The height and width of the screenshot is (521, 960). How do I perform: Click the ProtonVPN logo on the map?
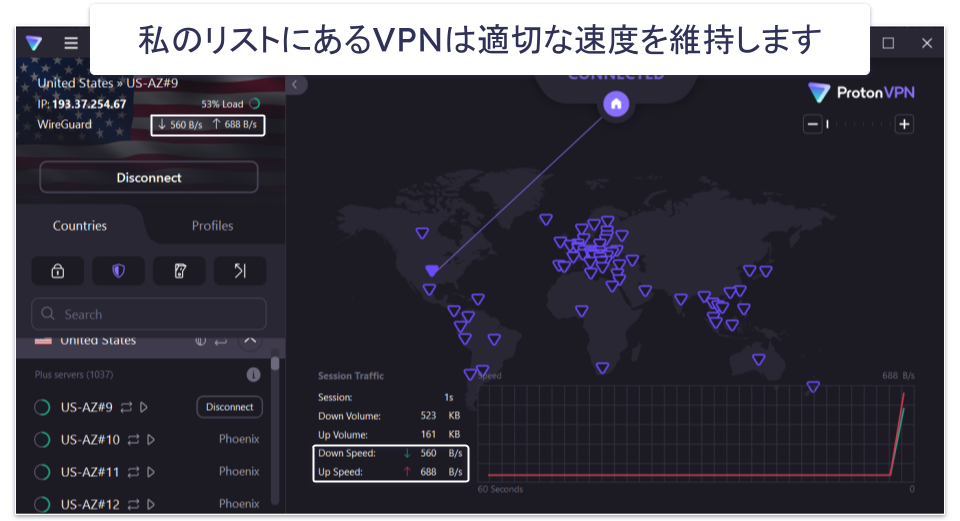pyautogui.click(x=861, y=93)
